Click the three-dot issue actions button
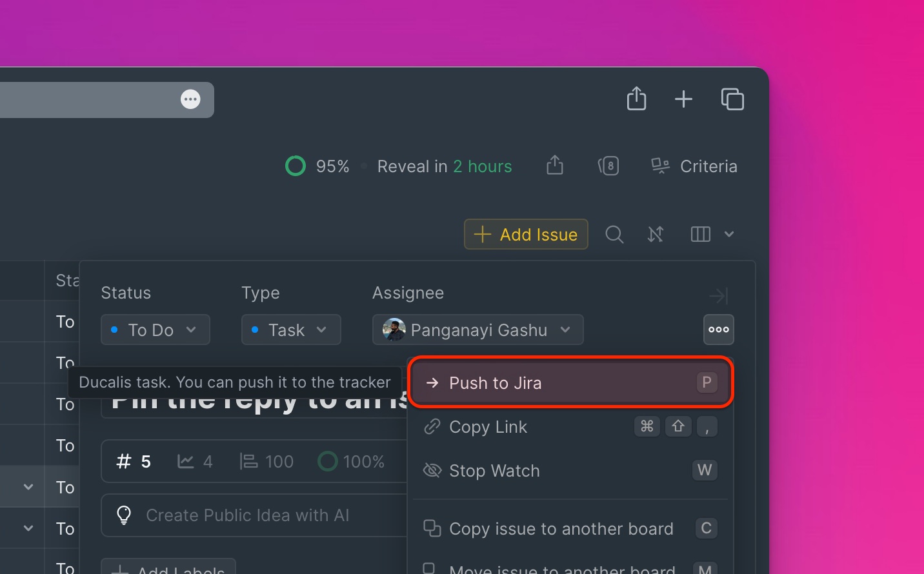Image resolution: width=924 pixels, height=574 pixels. click(718, 330)
